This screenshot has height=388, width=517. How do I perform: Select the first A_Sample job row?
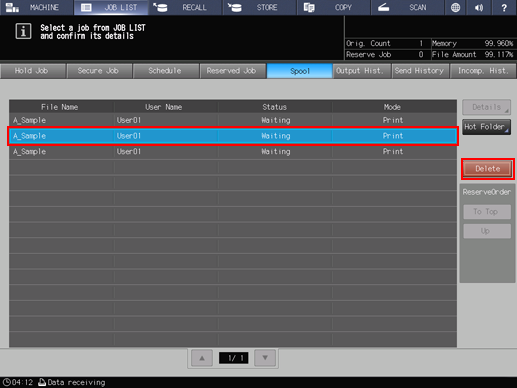click(233, 120)
